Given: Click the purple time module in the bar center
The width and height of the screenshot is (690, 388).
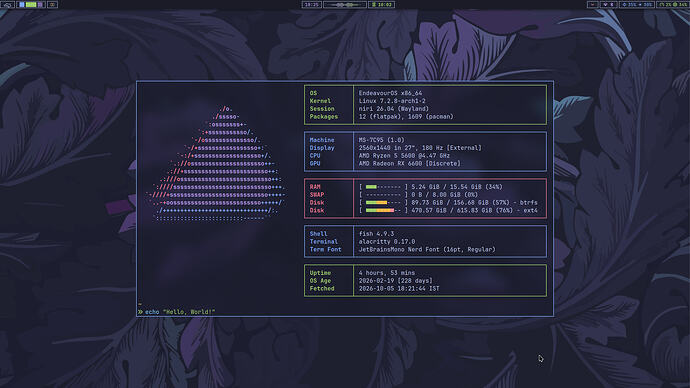Looking at the screenshot, I should (312, 4).
